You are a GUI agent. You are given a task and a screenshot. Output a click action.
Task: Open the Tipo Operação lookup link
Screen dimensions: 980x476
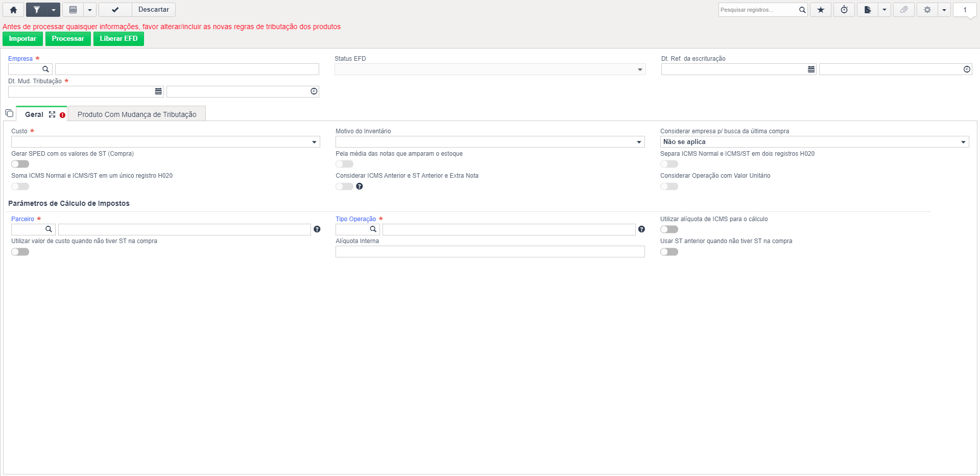click(x=355, y=219)
